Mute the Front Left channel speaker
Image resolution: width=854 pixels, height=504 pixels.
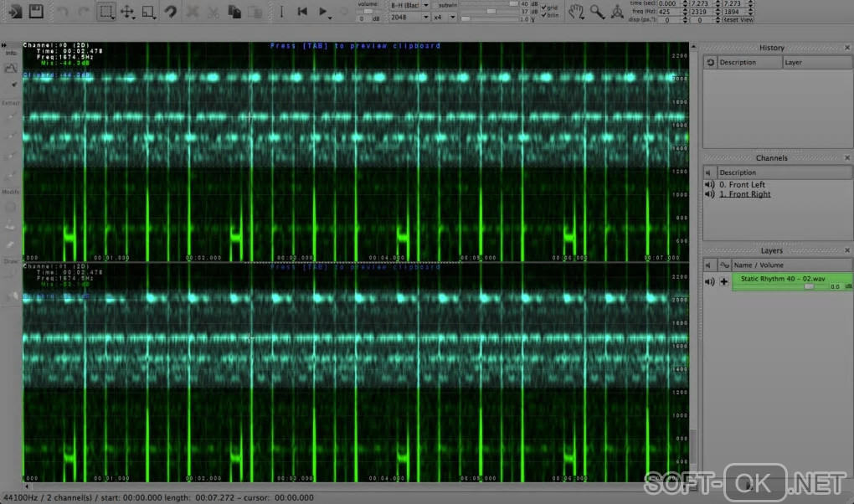pos(710,185)
